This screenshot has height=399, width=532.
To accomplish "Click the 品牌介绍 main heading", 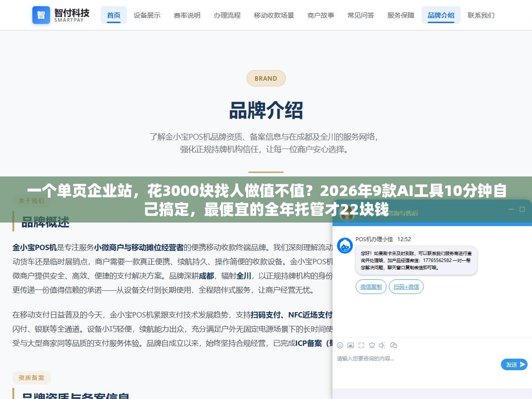I will [266, 110].
